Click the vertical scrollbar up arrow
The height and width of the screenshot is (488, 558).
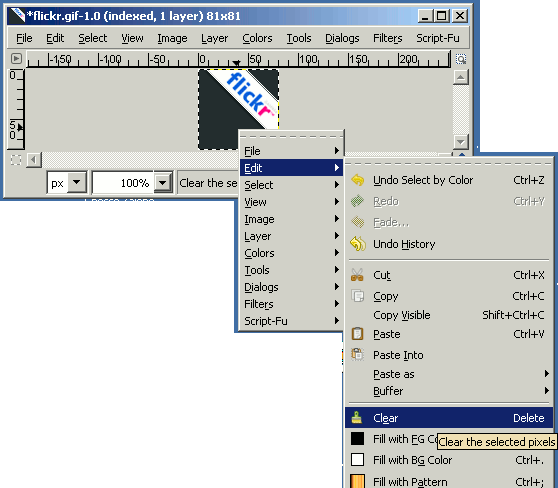click(x=460, y=77)
